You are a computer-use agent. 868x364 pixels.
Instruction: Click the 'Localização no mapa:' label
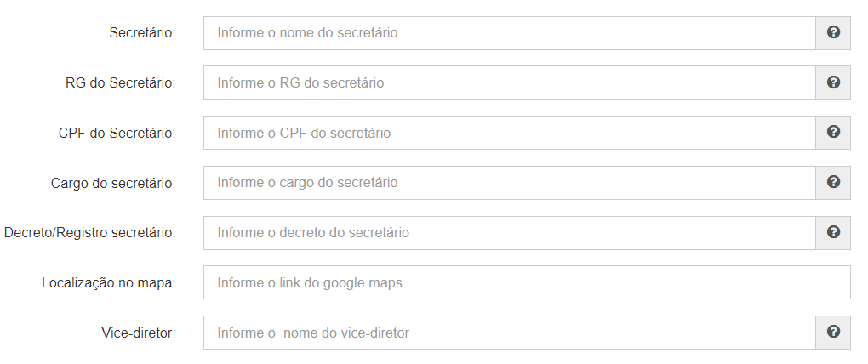(109, 283)
